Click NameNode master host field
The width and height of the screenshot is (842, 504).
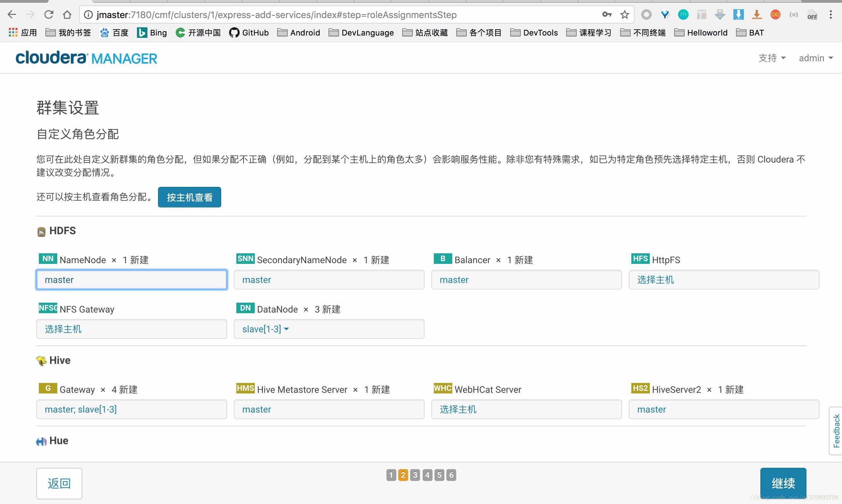[x=131, y=280]
